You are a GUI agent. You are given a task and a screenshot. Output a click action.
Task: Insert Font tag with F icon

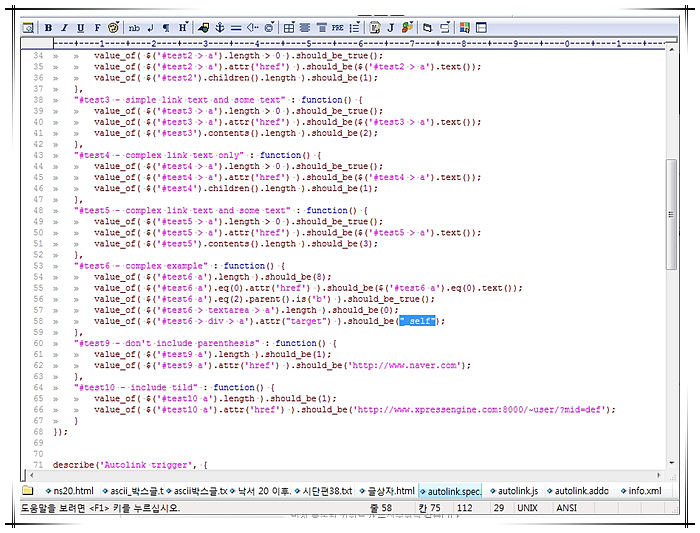[97, 28]
